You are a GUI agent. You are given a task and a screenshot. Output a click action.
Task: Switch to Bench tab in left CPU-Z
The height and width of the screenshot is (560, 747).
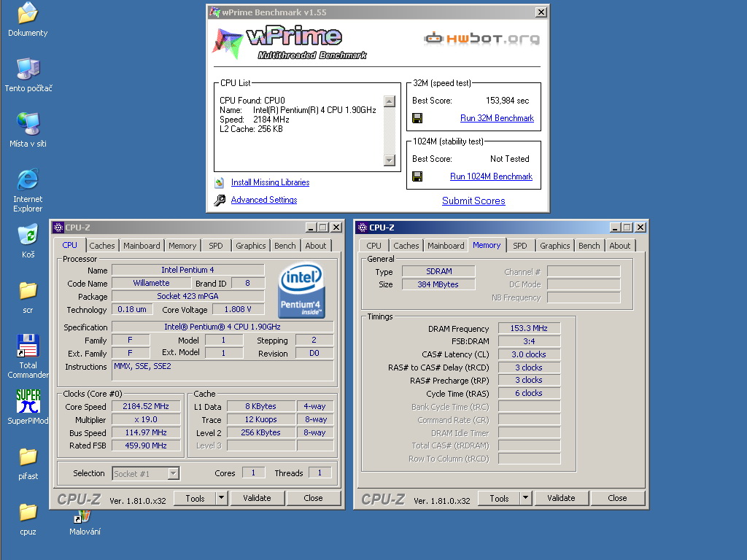click(x=285, y=246)
